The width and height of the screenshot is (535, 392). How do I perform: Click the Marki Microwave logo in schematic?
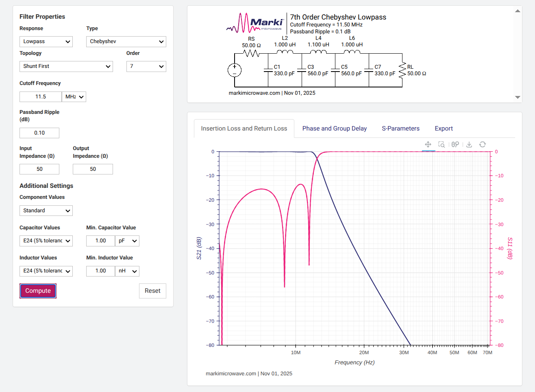(255, 23)
